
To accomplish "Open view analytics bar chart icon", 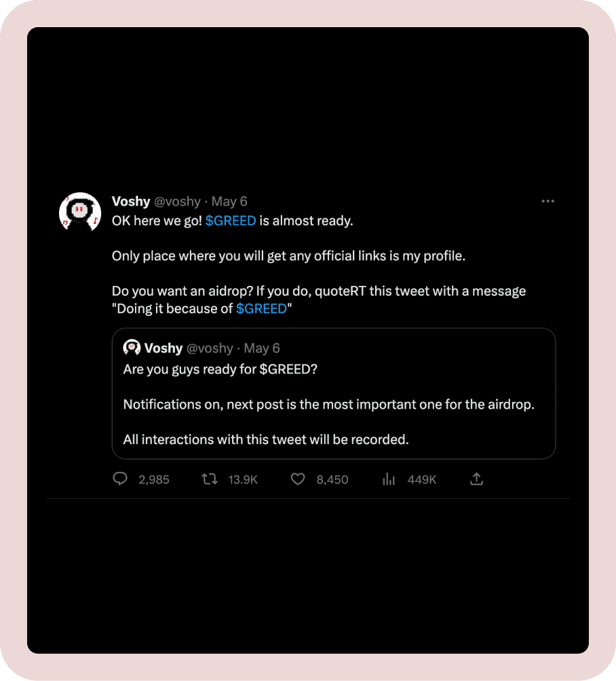I will (x=389, y=479).
